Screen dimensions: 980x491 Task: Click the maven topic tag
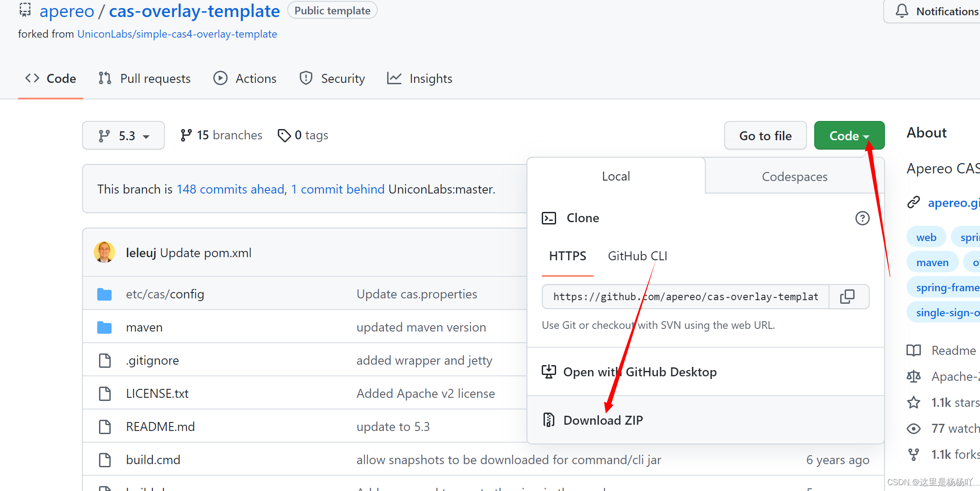(933, 263)
